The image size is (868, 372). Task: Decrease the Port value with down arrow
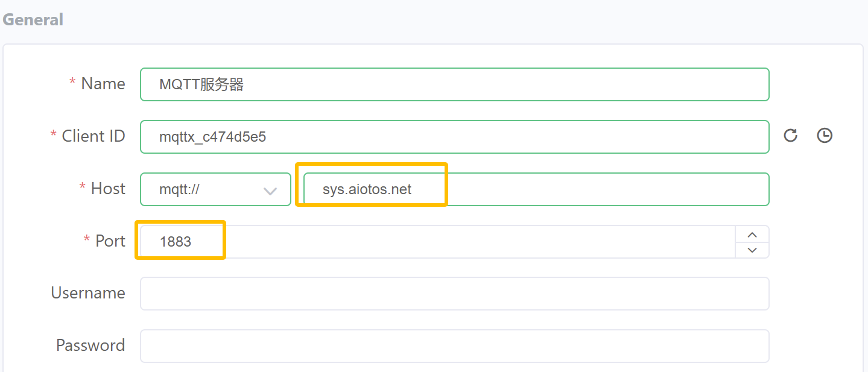point(752,250)
